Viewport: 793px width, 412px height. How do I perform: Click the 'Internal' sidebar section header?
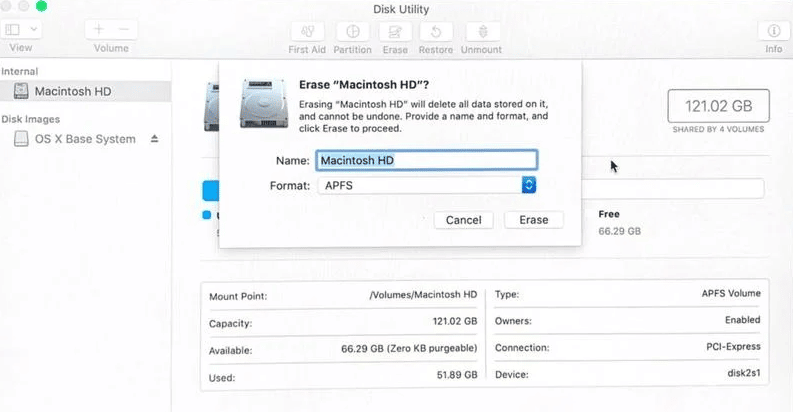point(20,71)
